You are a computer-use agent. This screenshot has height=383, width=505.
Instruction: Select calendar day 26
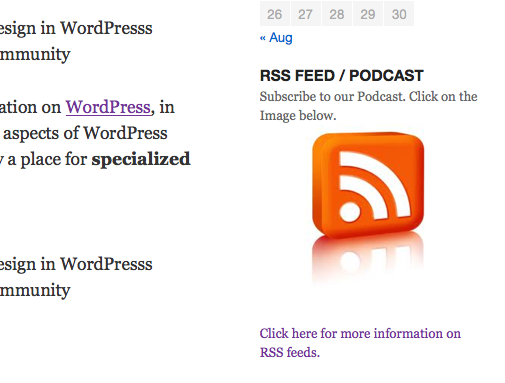point(275,14)
